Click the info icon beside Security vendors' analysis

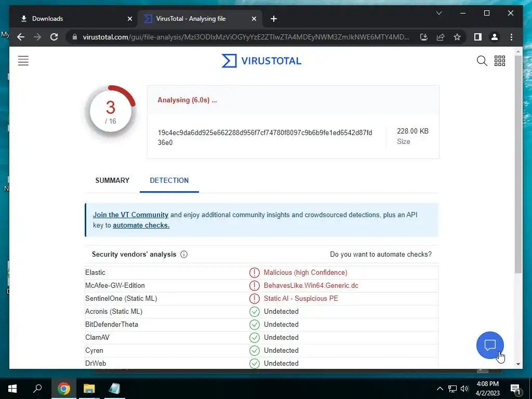[184, 255]
